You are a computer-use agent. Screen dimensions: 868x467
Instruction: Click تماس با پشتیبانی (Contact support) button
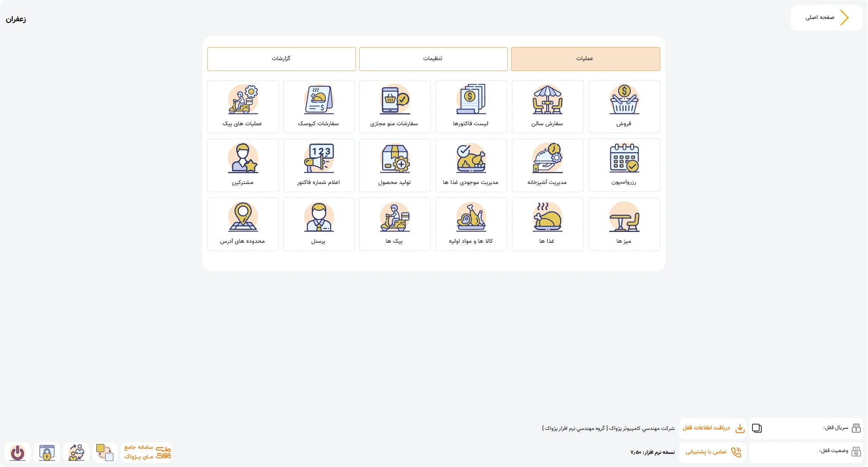713,452
